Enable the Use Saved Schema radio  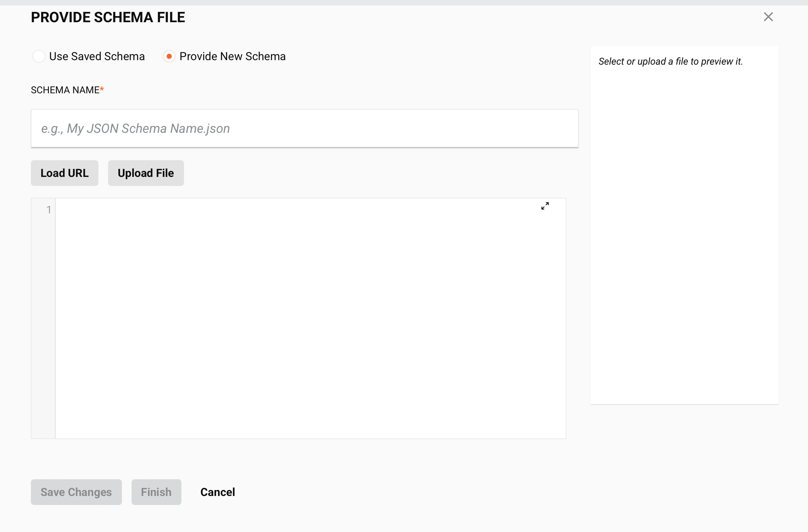(39, 56)
